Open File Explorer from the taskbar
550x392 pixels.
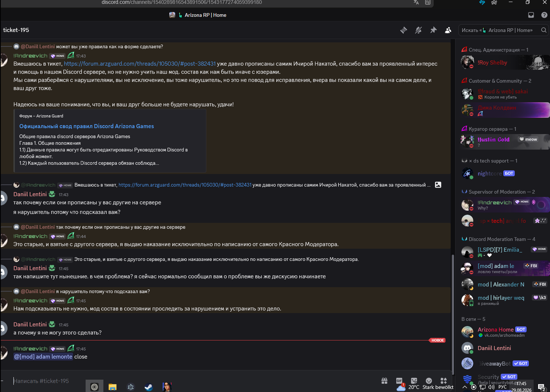click(x=113, y=387)
